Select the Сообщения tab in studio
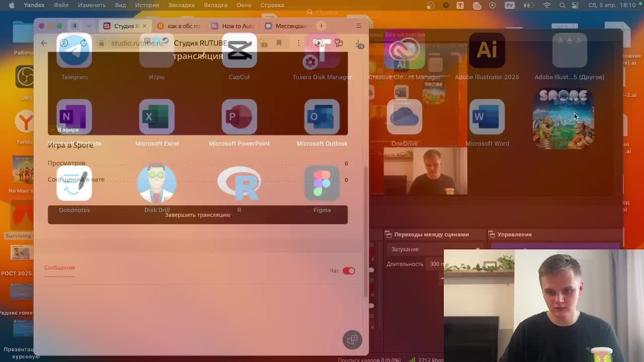 59,268
